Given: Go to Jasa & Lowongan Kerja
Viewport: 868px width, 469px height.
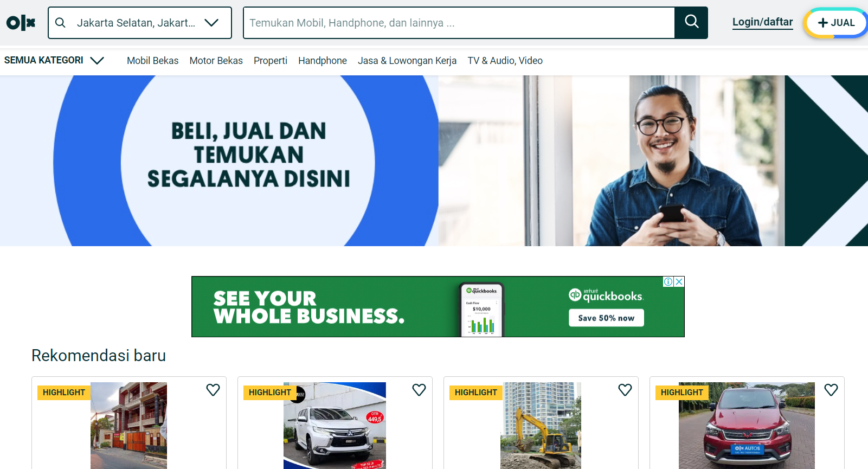Looking at the screenshot, I should click(x=407, y=61).
